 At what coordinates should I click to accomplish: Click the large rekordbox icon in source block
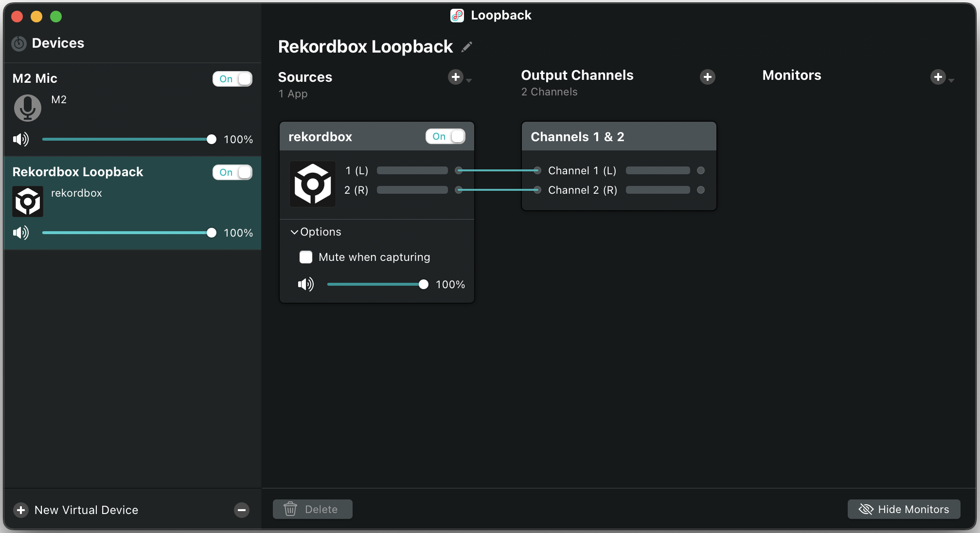(x=313, y=184)
